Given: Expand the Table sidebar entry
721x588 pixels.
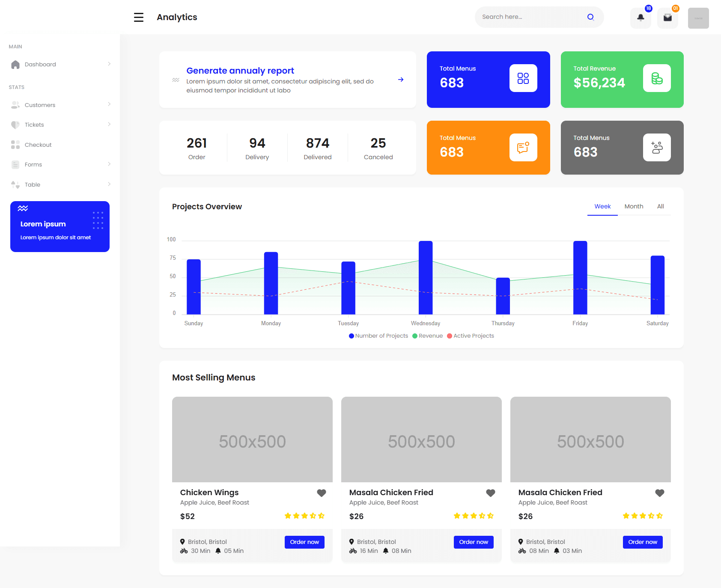Looking at the screenshot, I should pyautogui.click(x=110, y=184).
